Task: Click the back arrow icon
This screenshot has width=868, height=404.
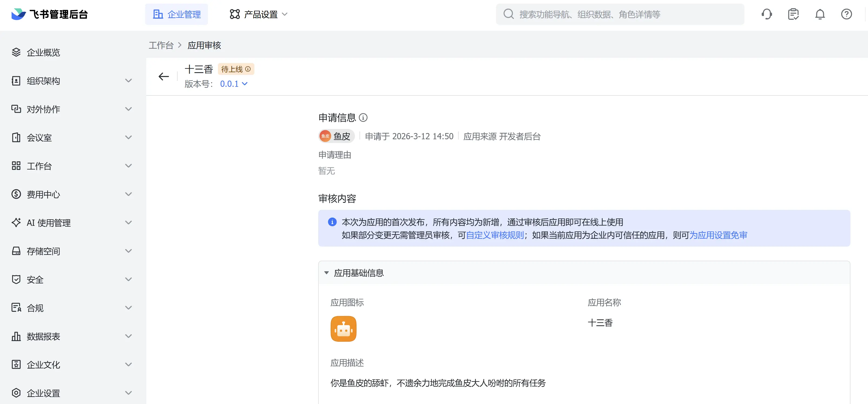Action: point(164,77)
